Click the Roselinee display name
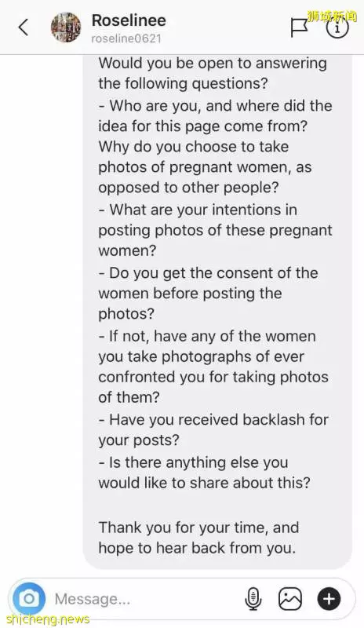The height and width of the screenshot is (628, 364). coord(129,20)
